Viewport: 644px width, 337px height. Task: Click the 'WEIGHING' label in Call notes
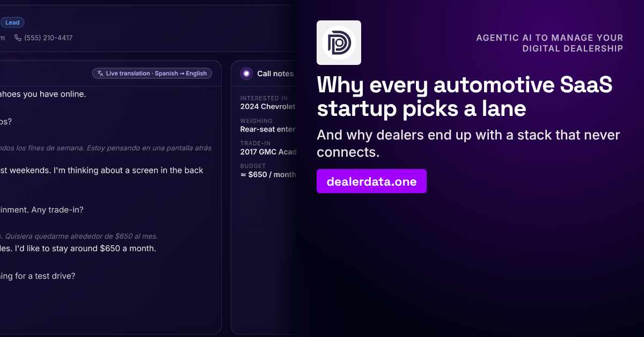coord(257,121)
